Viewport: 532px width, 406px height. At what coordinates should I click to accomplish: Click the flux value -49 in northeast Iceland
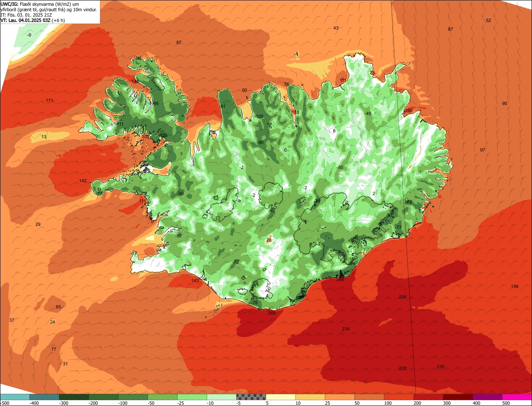pyautogui.click(x=367, y=113)
